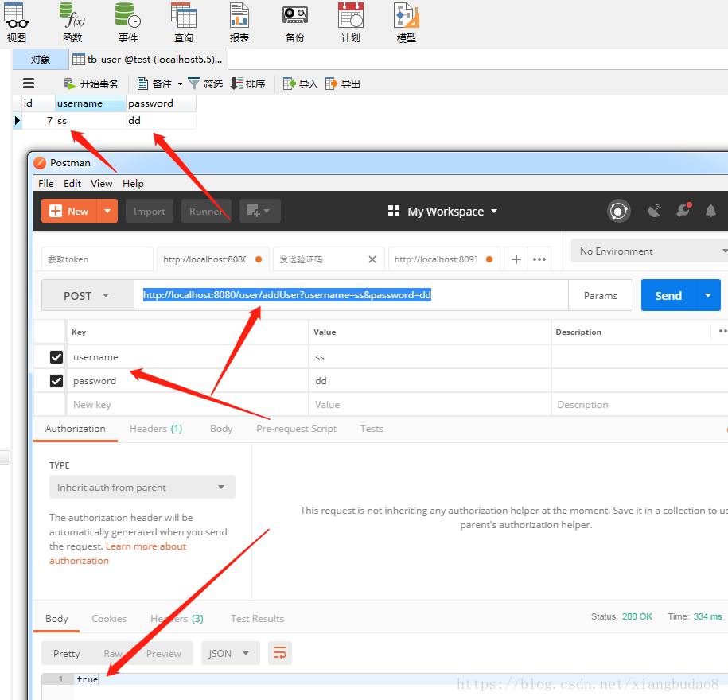Select the tb_user @test table tab

149,60
